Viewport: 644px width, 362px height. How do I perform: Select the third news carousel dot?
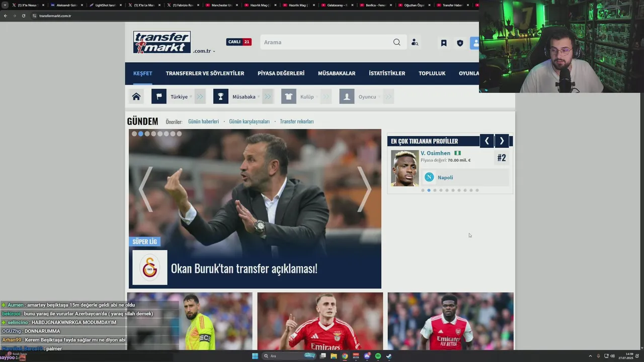147,134
